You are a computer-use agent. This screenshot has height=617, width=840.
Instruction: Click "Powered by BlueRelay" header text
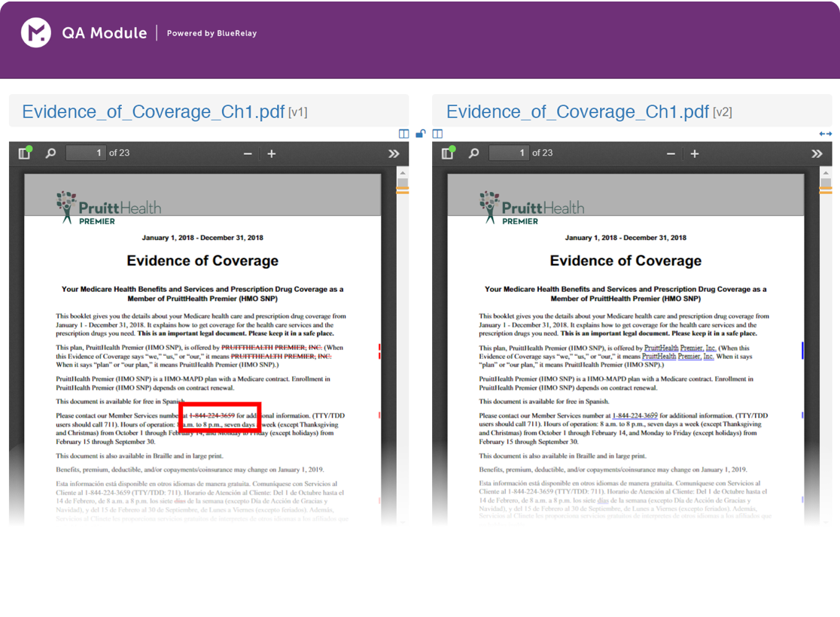pos(212,33)
